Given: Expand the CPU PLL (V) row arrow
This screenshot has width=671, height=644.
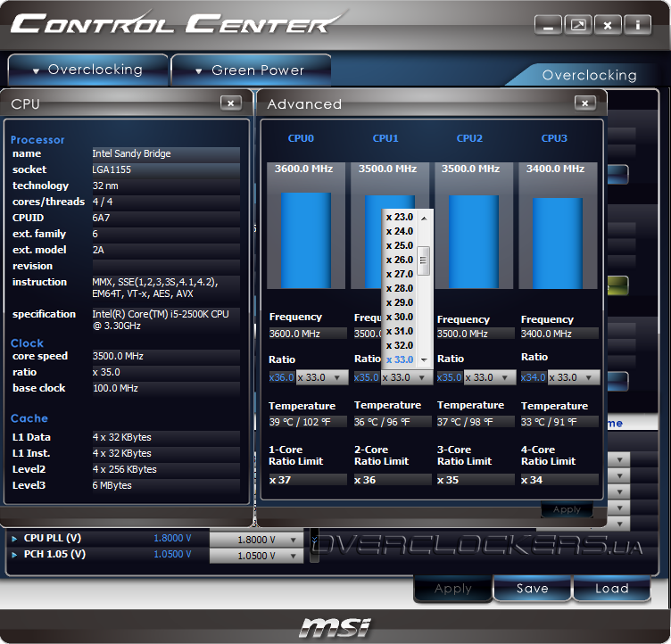Looking at the screenshot, I should (14, 539).
